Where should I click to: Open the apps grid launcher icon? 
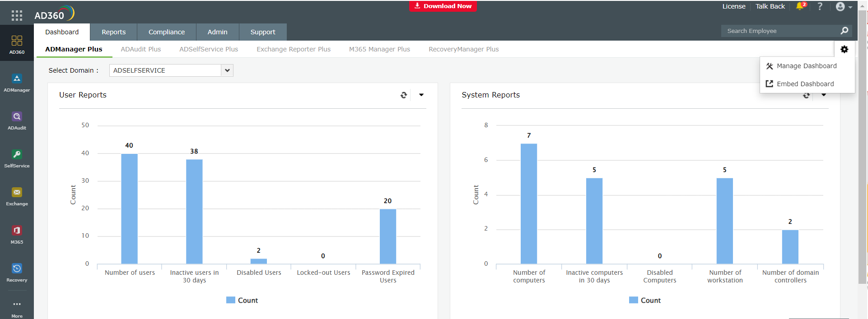(17, 16)
